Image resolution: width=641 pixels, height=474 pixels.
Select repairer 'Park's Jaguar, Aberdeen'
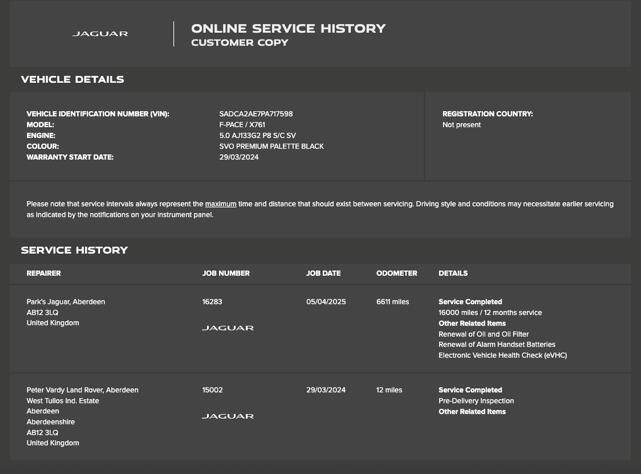(66, 302)
